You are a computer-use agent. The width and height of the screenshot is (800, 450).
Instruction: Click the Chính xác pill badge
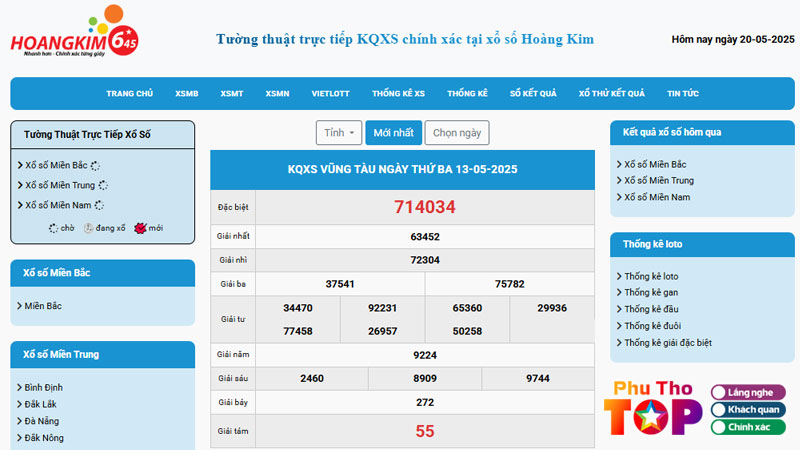click(x=748, y=427)
